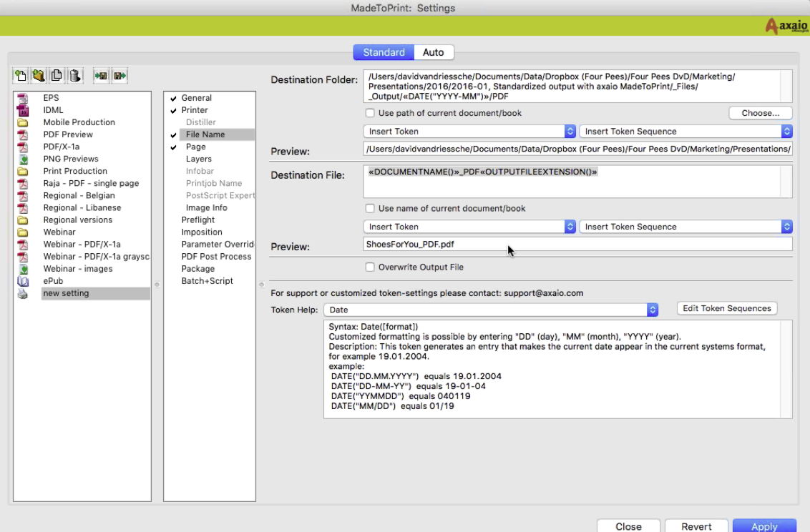Click the Destination Folder path field
The height and width of the screenshot is (532, 810).
577,87
